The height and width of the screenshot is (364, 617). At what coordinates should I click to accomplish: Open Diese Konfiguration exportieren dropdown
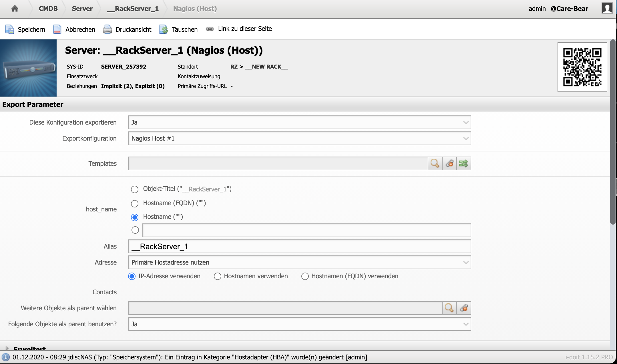click(x=299, y=122)
